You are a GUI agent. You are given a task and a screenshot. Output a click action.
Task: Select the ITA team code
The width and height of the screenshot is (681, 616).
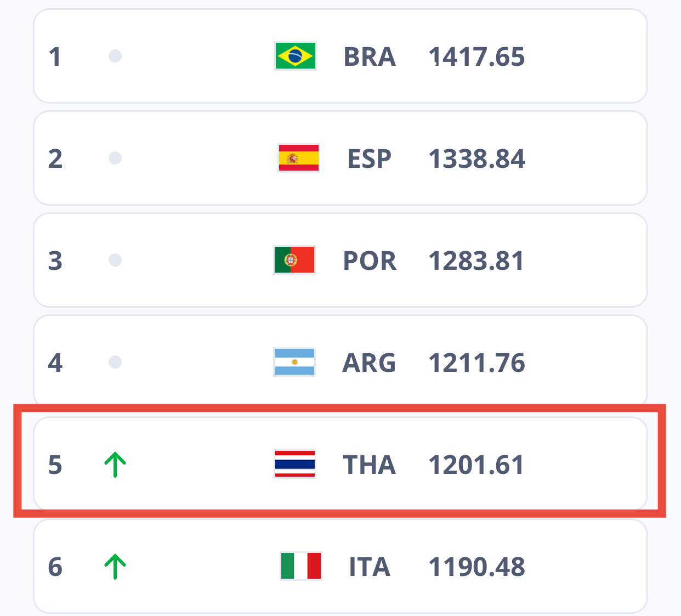370,567
